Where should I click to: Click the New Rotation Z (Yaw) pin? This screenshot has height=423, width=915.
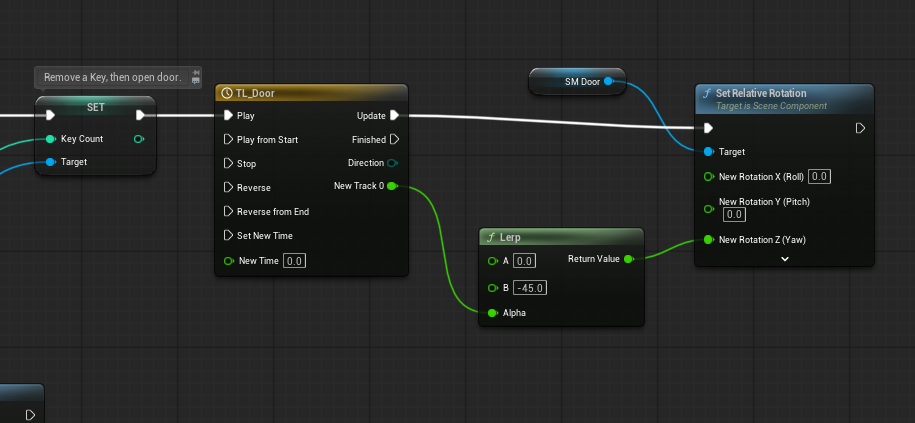click(708, 239)
